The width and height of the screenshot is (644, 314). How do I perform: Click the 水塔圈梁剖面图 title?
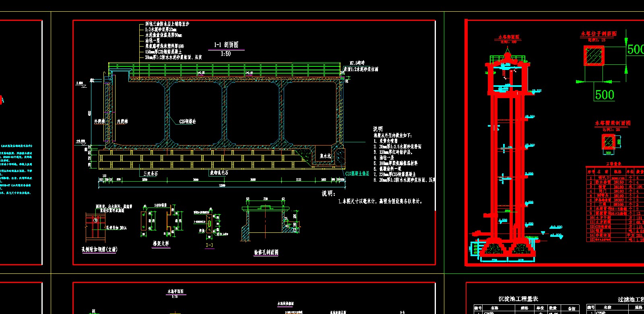(x=613, y=123)
